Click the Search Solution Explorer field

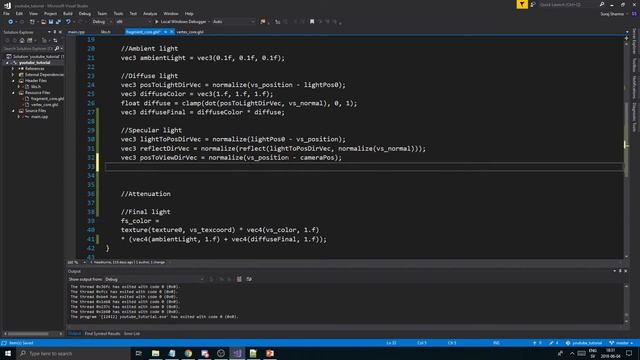coord(28,49)
